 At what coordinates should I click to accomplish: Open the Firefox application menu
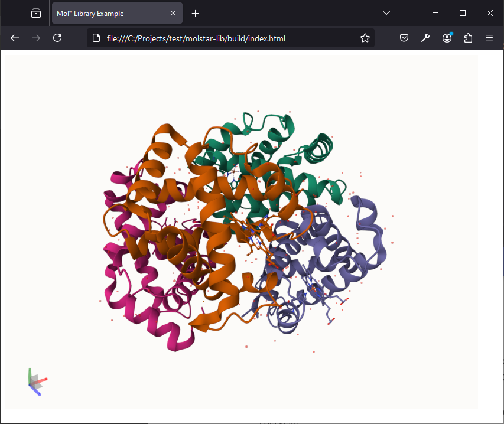point(489,38)
